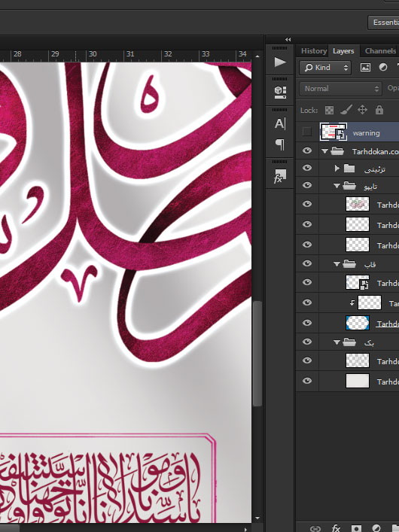Hide the تزئینی group

[307, 168]
